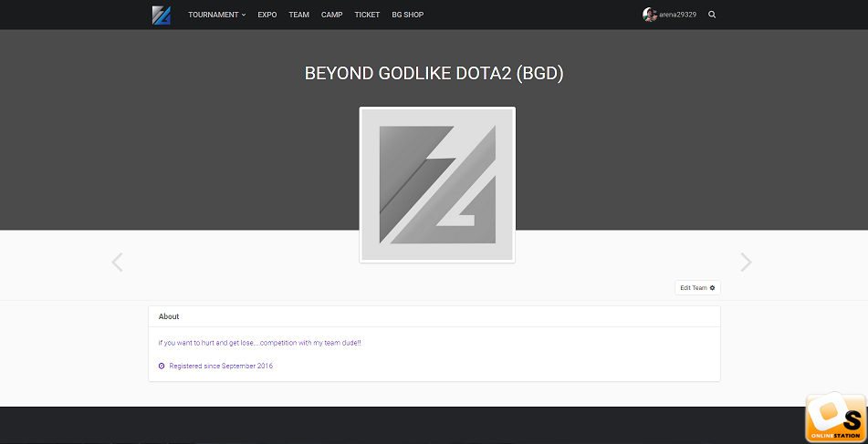
Task: Click the site logo in navbar
Action: [x=161, y=15]
